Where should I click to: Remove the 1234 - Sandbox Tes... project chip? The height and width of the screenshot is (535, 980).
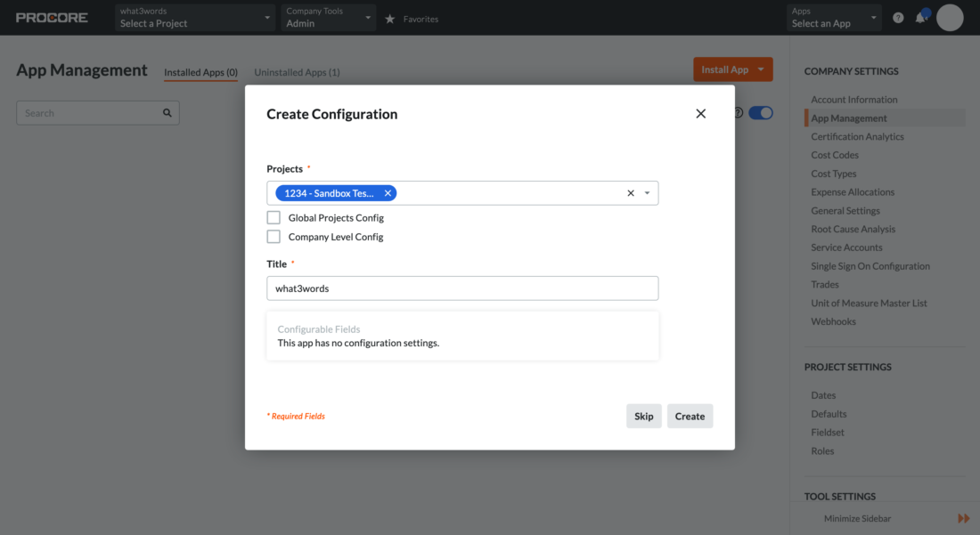click(x=388, y=193)
